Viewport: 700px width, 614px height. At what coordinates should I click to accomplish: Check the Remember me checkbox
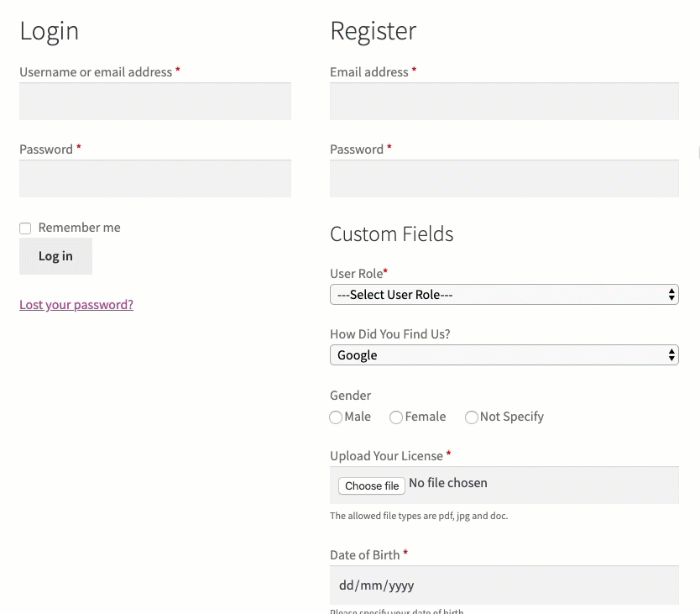(x=25, y=228)
